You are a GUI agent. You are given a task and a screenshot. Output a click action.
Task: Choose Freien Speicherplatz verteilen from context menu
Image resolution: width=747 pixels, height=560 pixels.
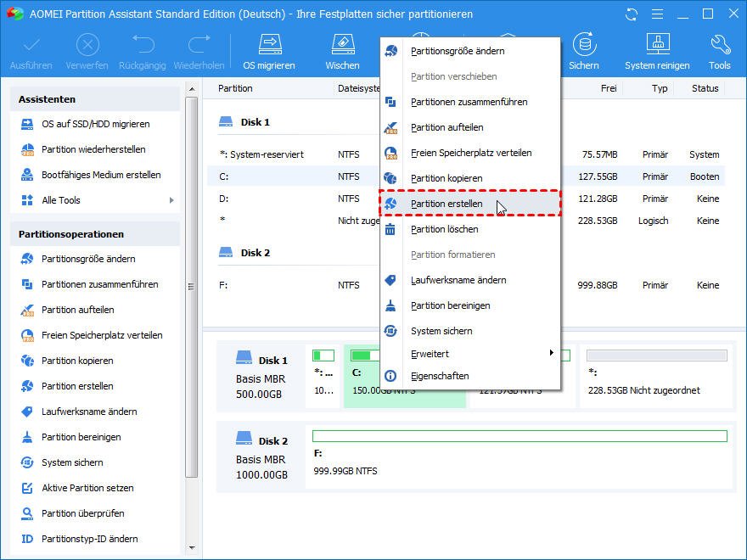tap(469, 153)
